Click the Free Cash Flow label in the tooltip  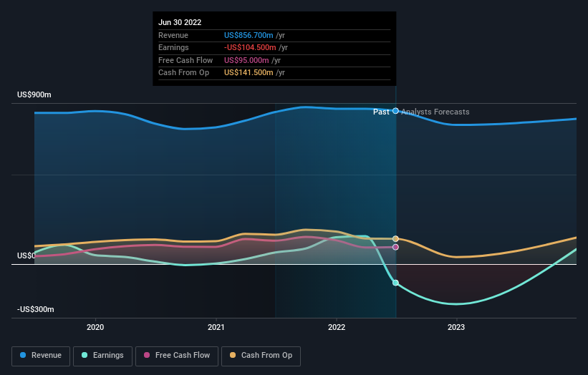click(x=185, y=60)
